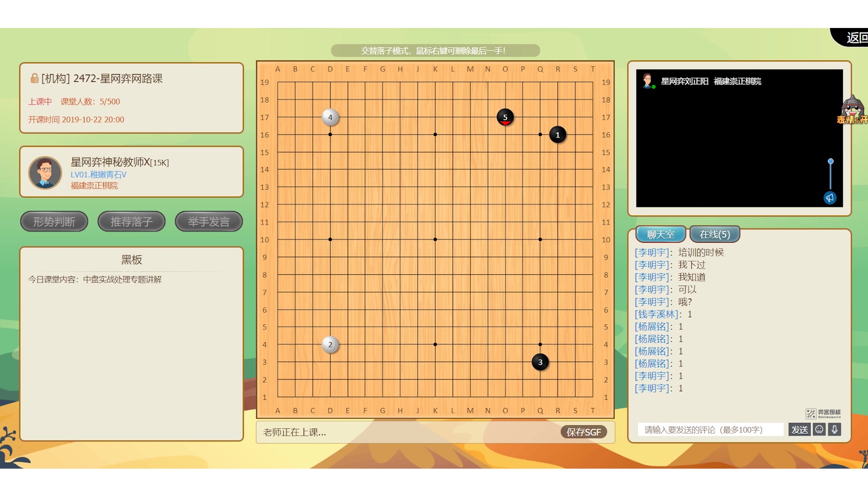
Task: Click the LV01.稚嫩青石V level link
Action: point(99,175)
